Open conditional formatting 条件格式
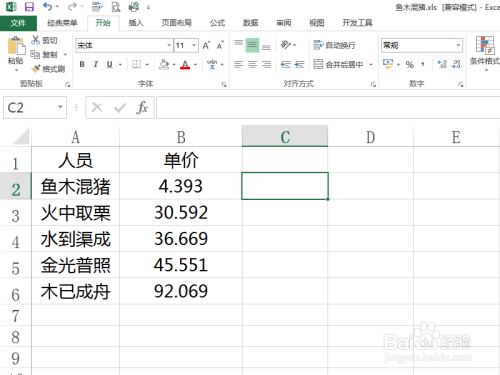This screenshot has height=375, width=500. pos(485,54)
